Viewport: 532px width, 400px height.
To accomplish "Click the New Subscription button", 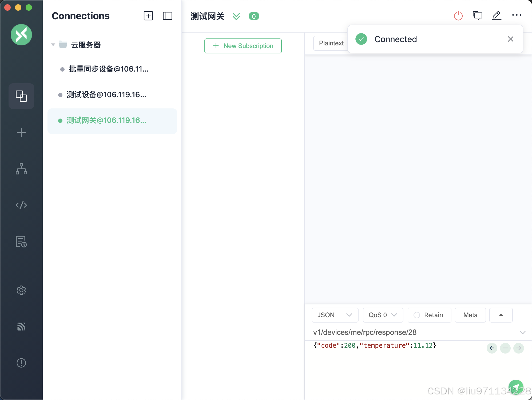I will 243,46.
